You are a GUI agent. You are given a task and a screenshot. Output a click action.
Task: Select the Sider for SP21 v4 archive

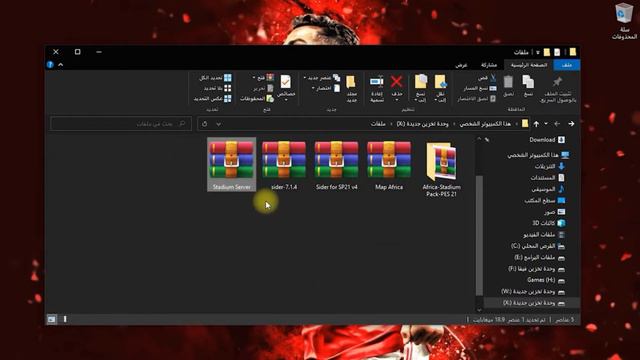(336, 165)
